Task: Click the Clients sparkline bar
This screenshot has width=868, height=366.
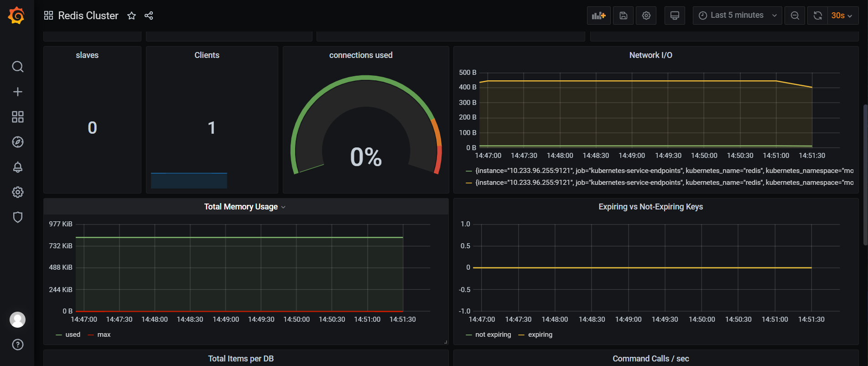Action: pos(189,180)
